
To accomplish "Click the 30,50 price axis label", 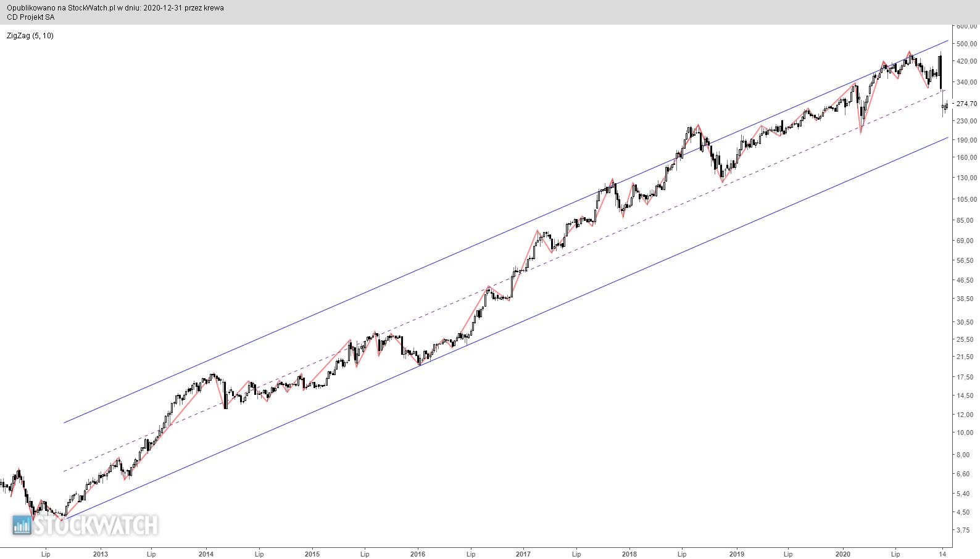I will 965,322.
